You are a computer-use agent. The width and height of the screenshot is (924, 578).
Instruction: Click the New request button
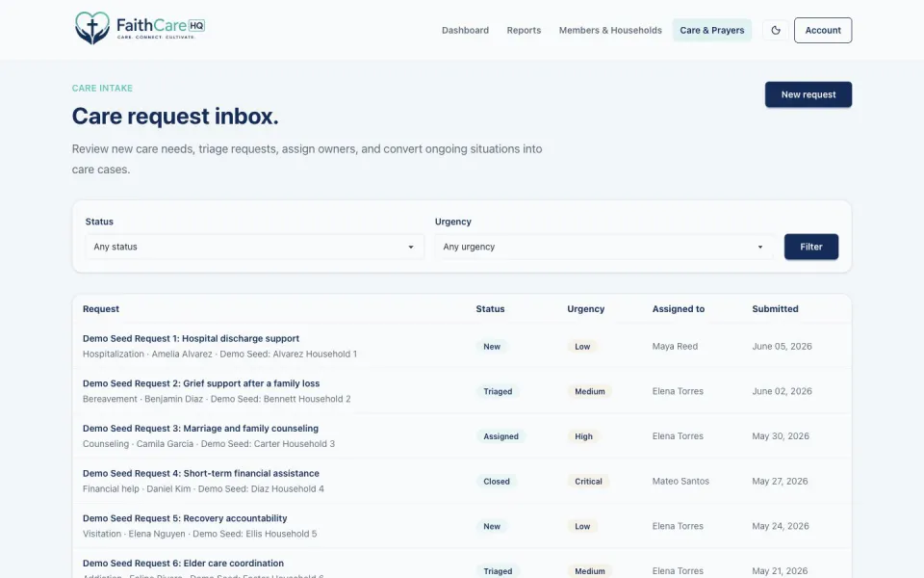(x=808, y=94)
